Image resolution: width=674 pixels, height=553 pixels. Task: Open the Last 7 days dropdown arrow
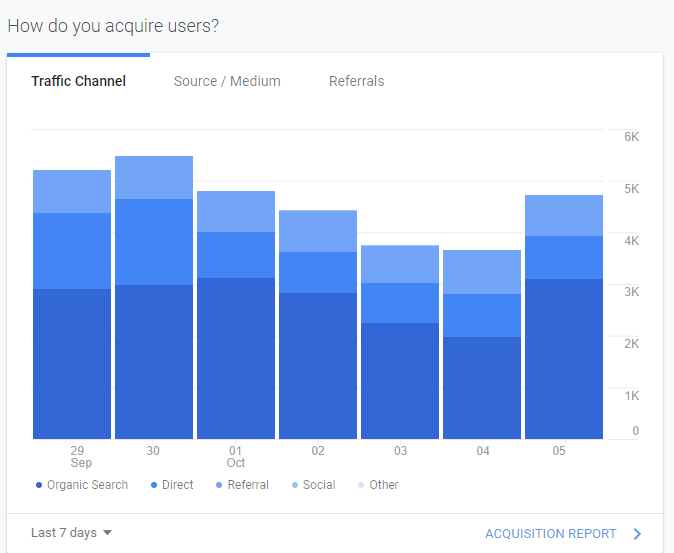(107, 533)
